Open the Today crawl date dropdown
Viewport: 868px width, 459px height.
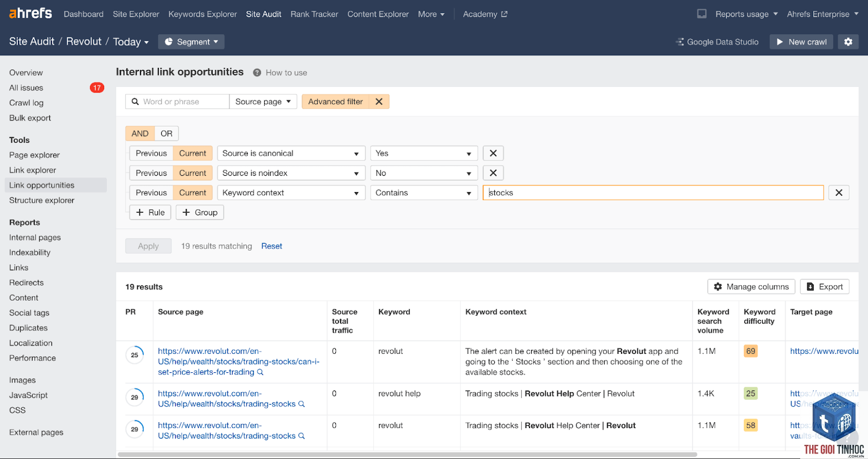[131, 42]
